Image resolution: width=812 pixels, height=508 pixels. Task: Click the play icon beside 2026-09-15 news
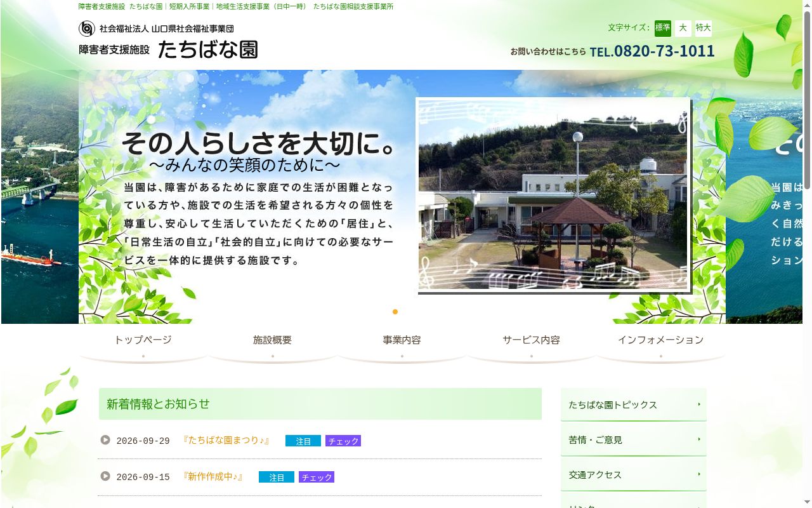[x=105, y=476]
